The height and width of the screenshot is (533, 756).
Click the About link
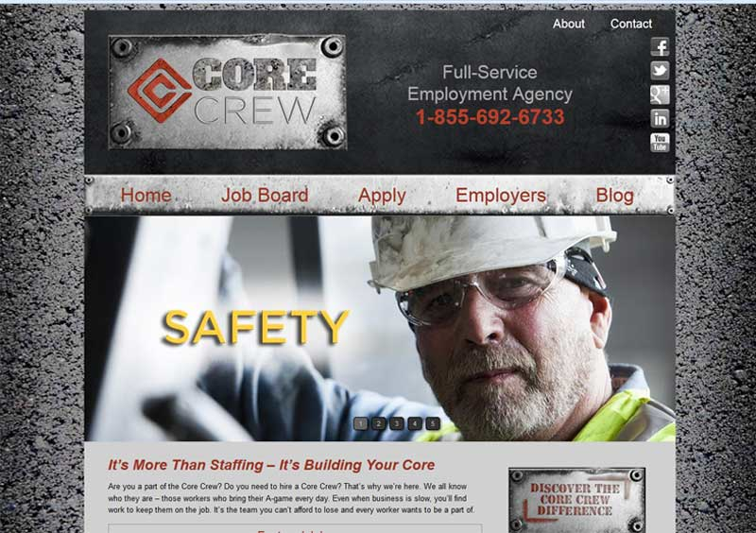pyautogui.click(x=569, y=24)
